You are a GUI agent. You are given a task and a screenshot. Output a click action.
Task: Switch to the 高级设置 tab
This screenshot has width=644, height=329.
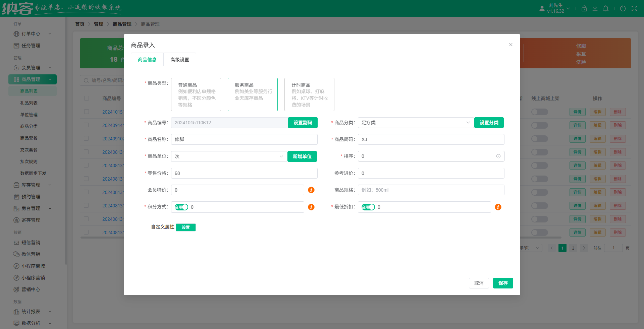pyautogui.click(x=179, y=59)
